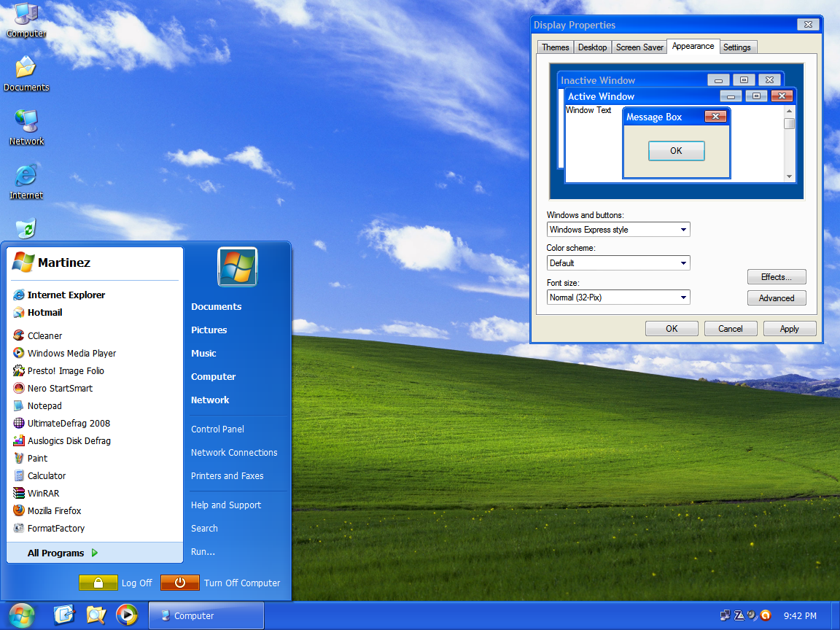Switch to the Screen Saver tab
Screen dimensions: 840x630
pyautogui.click(x=639, y=47)
